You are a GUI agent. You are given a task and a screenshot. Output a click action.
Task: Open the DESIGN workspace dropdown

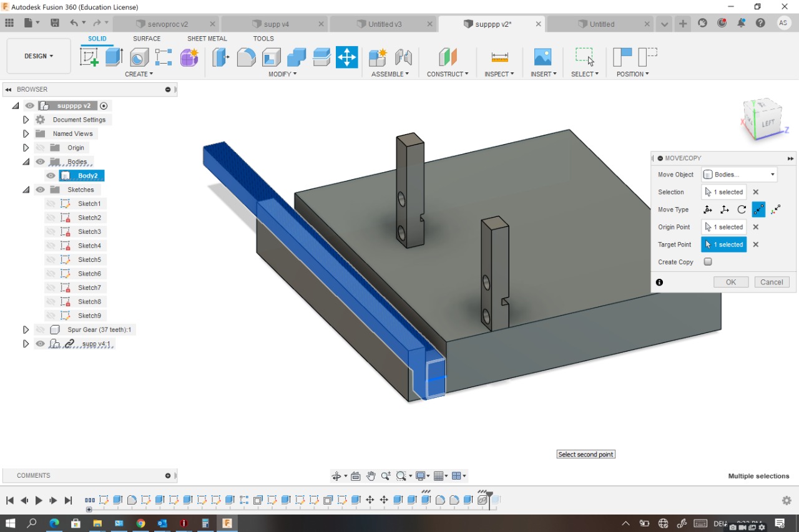39,56
